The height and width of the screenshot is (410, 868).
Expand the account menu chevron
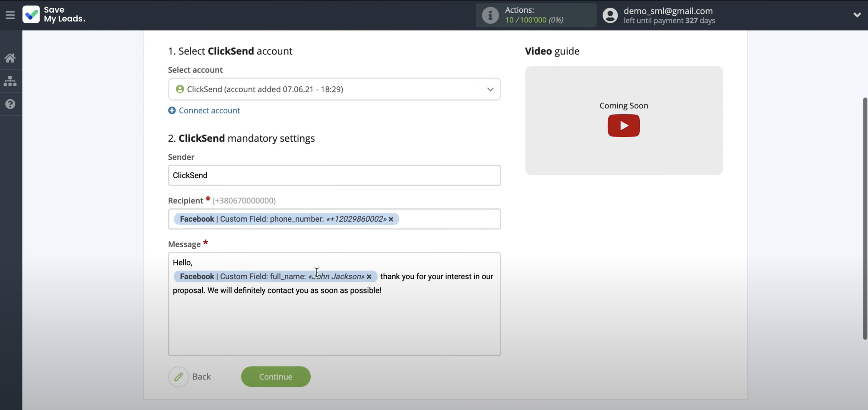(x=857, y=15)
